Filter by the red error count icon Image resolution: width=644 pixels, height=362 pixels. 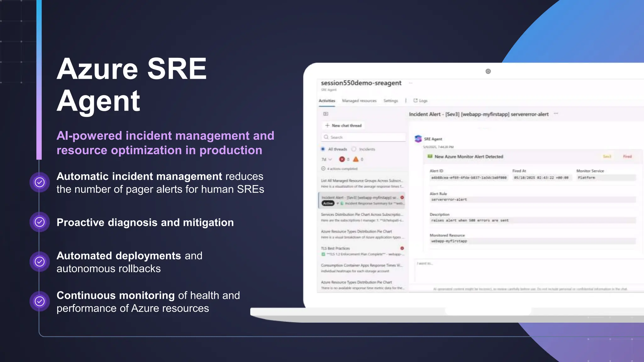(x=342, y=159)
